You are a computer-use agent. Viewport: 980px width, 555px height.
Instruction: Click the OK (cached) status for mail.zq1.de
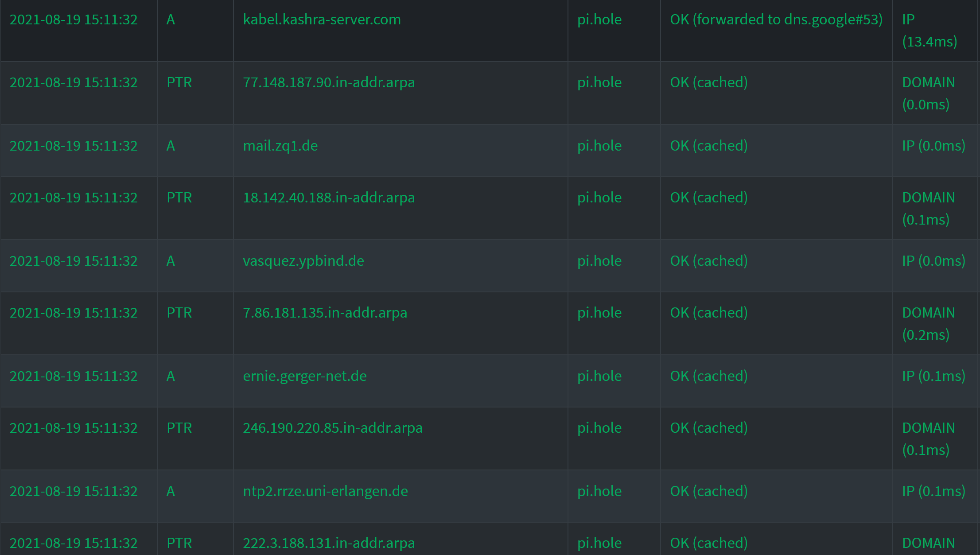(708, 146)
